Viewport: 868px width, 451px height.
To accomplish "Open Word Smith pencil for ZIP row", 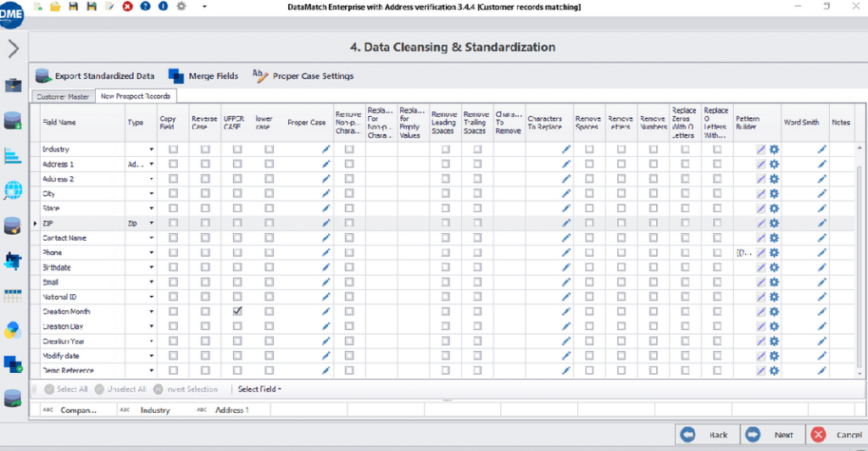I will click(822, 223).
